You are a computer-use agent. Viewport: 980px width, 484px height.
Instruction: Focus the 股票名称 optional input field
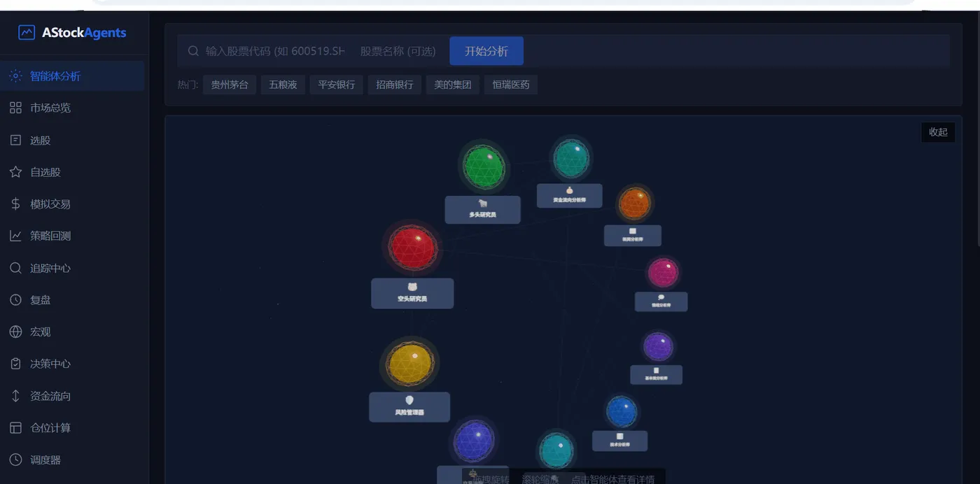(400, 51)
